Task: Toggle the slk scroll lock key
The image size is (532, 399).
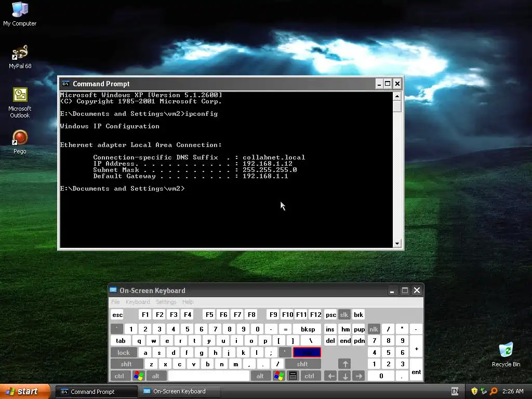Action: 344,314
